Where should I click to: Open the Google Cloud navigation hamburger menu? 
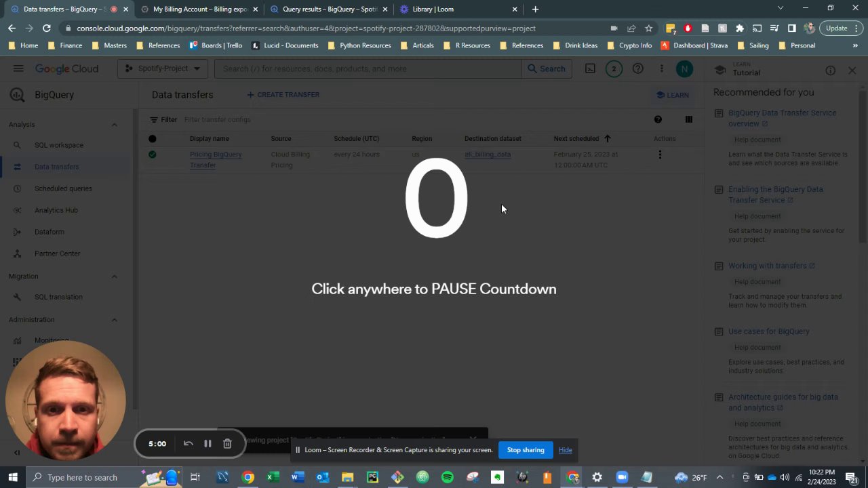coord(18,68)
